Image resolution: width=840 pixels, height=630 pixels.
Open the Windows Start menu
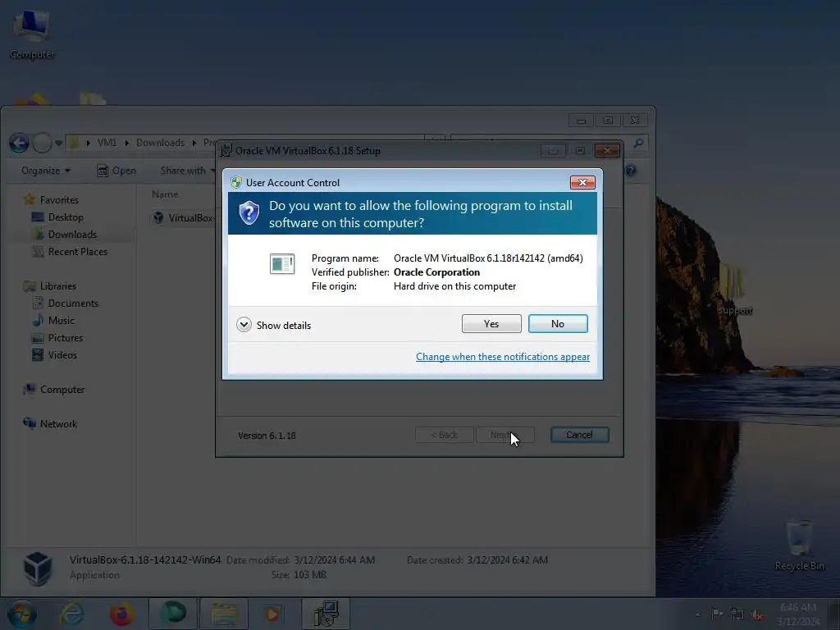click(x=21, y=614)
